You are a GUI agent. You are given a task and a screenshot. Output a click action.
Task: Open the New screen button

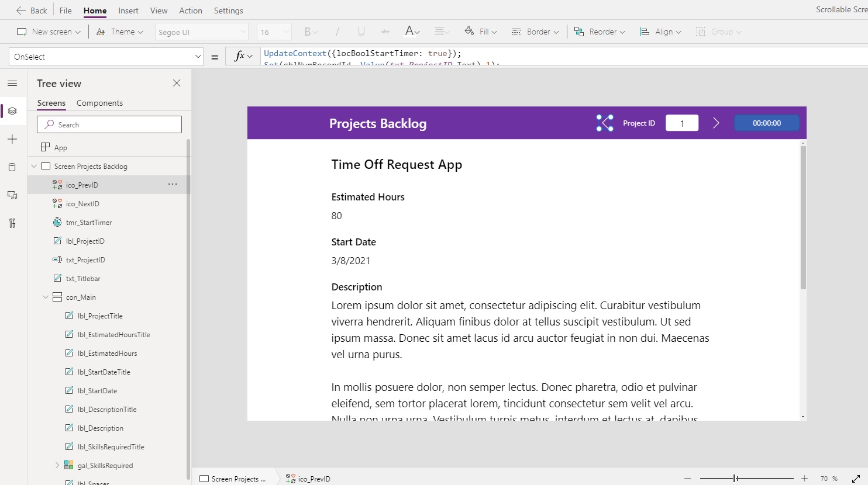48,32
